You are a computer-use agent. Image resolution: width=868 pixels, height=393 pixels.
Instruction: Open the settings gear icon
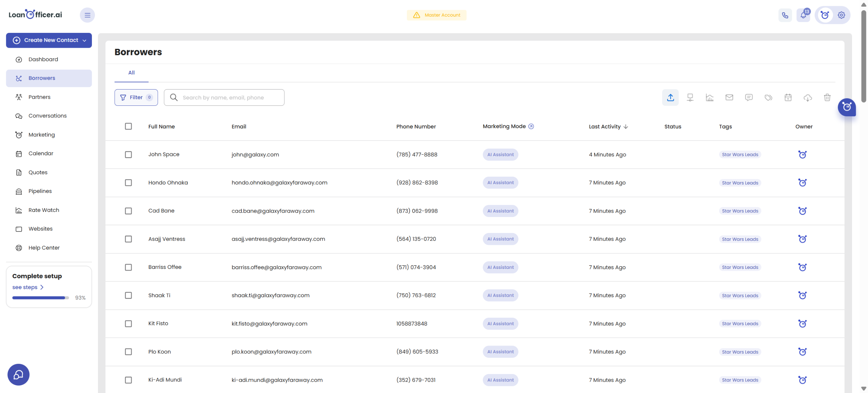click(x=841, y=15)
